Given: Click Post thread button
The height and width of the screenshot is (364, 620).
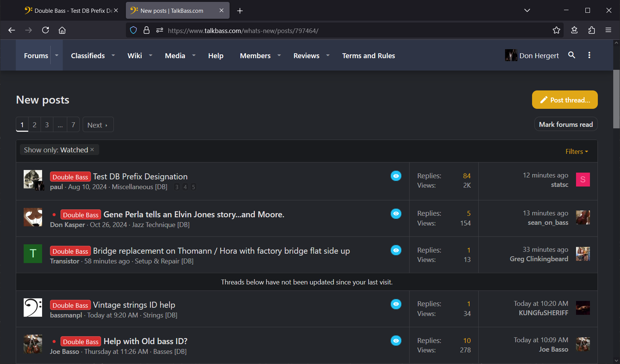Looking at the screenshot, I should tap(565, 100).
